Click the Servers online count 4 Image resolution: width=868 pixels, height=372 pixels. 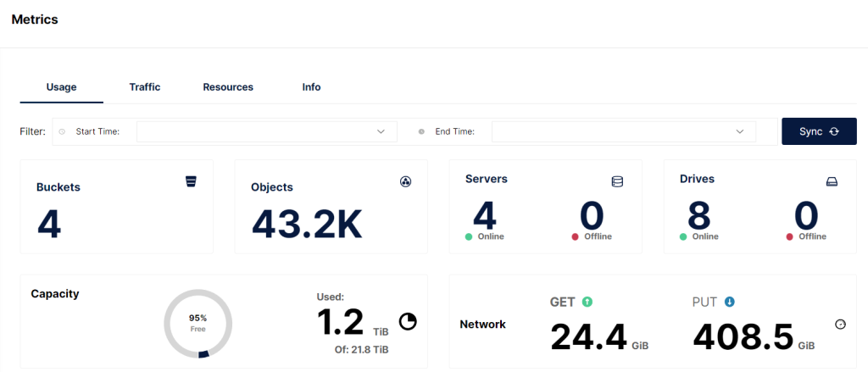485,216
